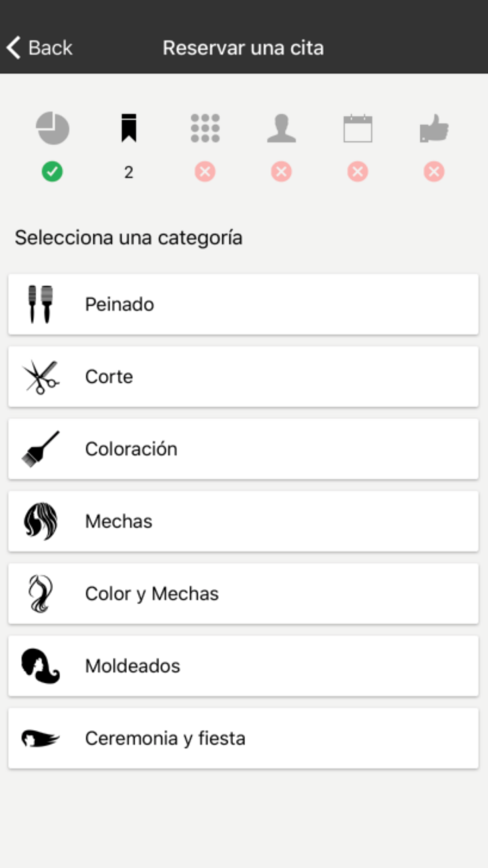Viewport: 488px width, 868px height.
Task: Click the wavy hair Mechas icon
Action: coord(41,521)
